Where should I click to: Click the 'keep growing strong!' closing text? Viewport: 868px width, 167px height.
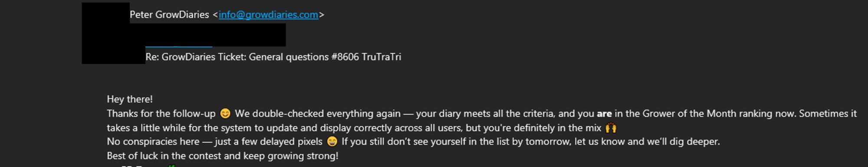[291, 156]
